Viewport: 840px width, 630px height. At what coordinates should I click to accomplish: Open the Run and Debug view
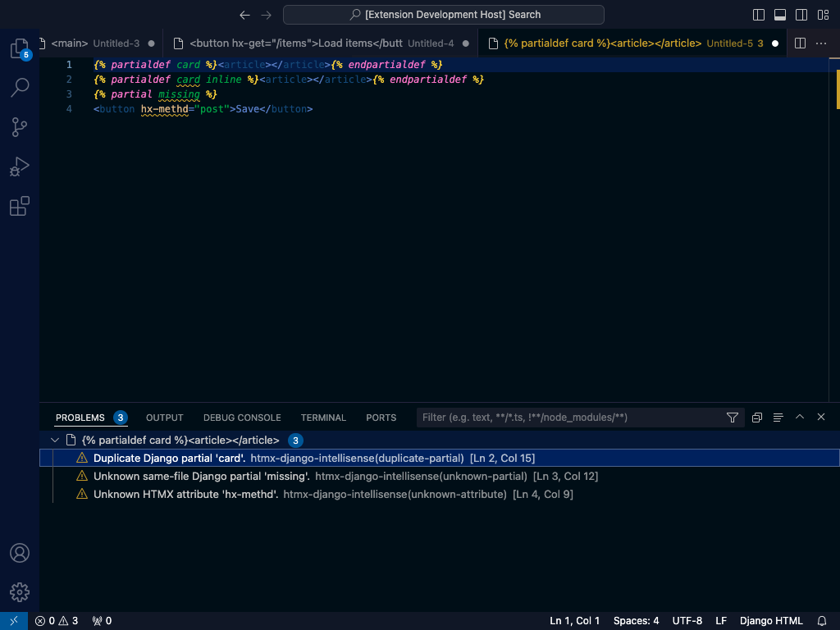pyautogui.click(x=20, y=167)
